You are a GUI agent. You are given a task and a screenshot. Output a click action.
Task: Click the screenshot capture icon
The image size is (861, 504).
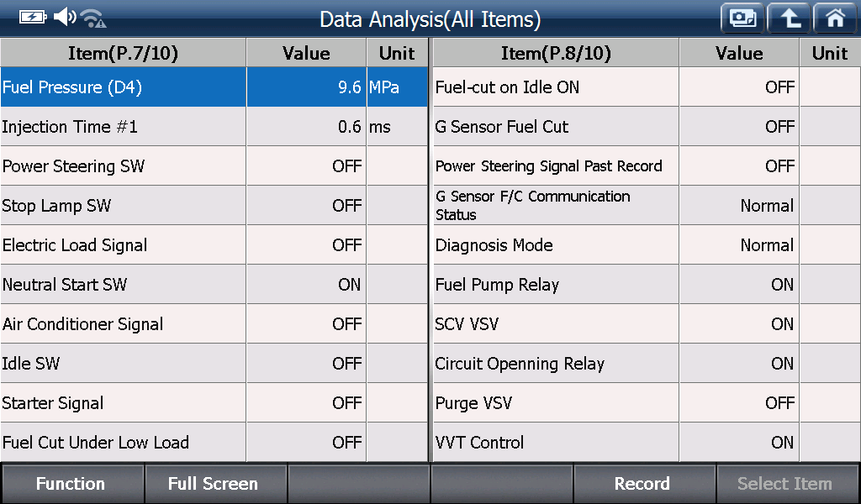tap(742, 18)
